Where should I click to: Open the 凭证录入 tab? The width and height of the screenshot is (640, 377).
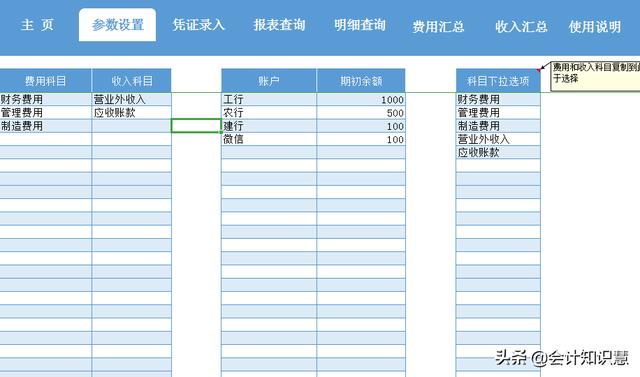pos(198,25)
